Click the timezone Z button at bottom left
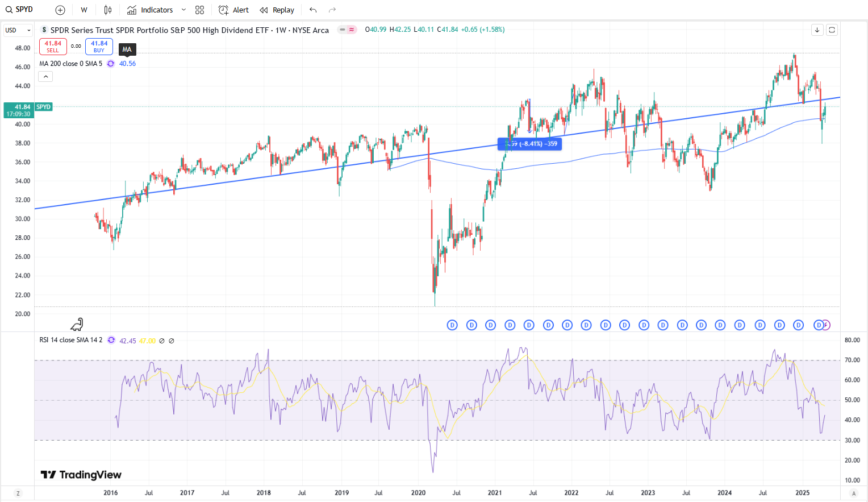 [18, 493]
